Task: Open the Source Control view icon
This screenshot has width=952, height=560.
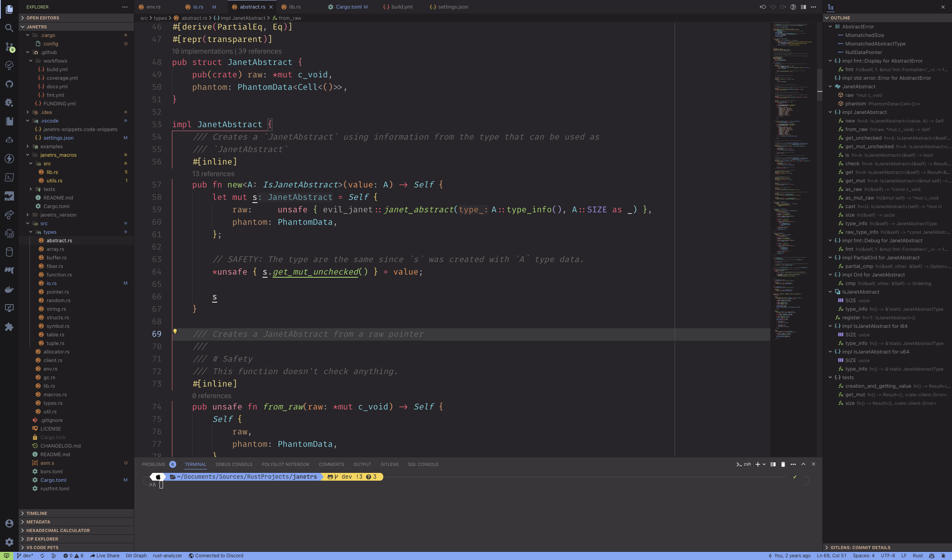Action: tap(9, 47)
